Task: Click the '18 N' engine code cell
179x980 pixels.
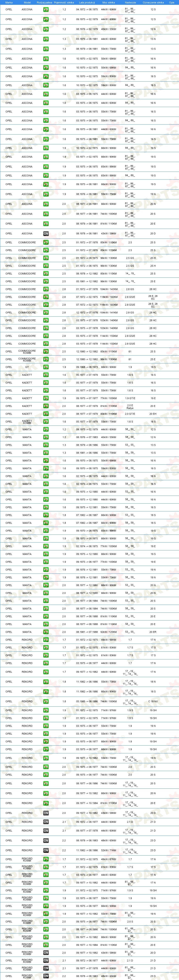Action: click(x=153, y=682)
